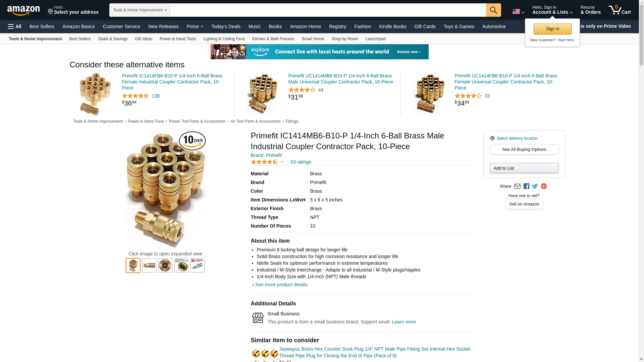Share product on Twitter icon
Image resolution: width=644 pixels, height=362 pixels.
point(535,186)
